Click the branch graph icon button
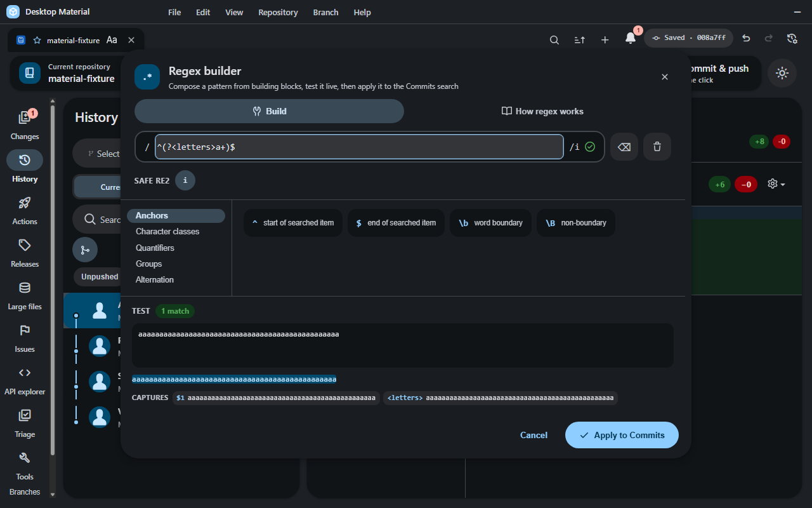 coord(85,250)
